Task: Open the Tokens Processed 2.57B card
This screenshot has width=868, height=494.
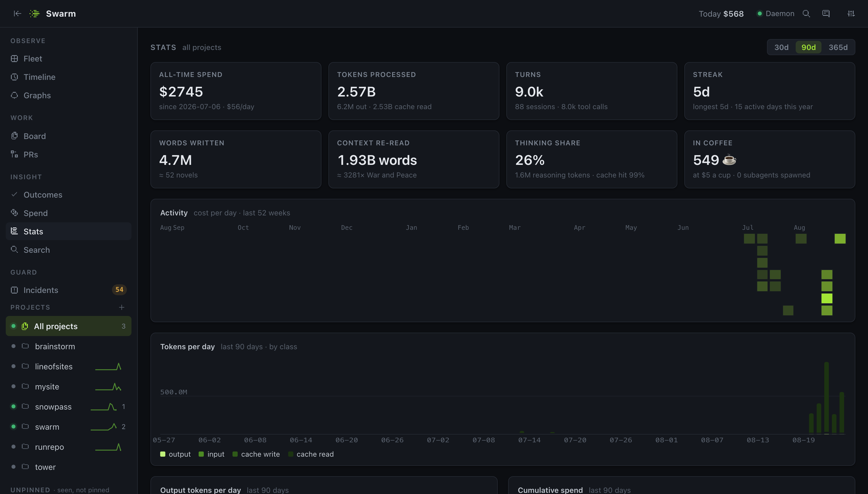Action: pyautogui.click(x=414, y=91)
